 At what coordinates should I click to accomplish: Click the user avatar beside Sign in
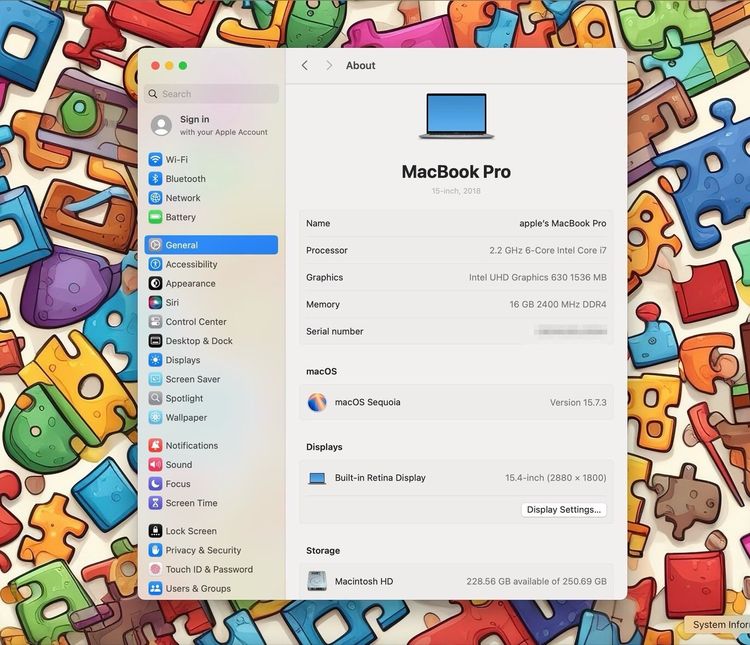(161, 125)
